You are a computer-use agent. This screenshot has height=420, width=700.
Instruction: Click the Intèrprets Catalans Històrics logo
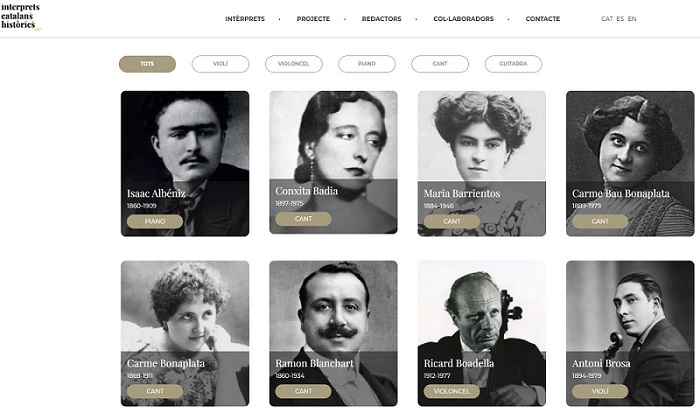pos(21,17)
